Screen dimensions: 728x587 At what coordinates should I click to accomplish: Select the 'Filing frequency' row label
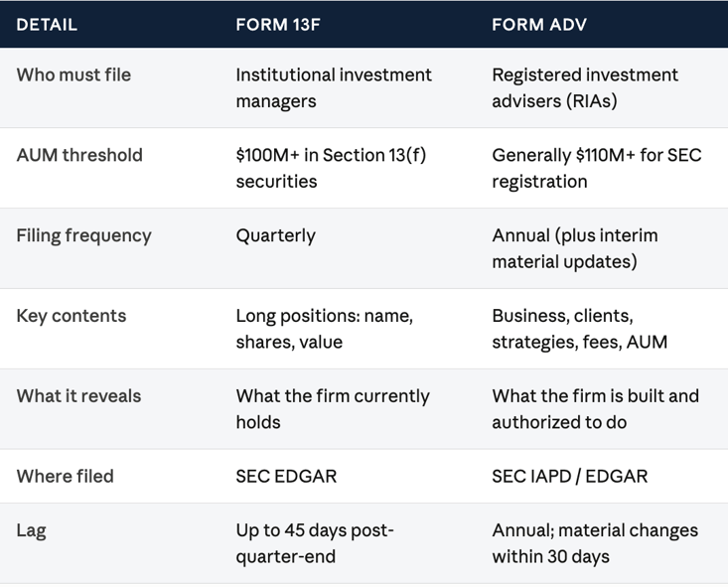pyautogui.click(x=84, y=236)
